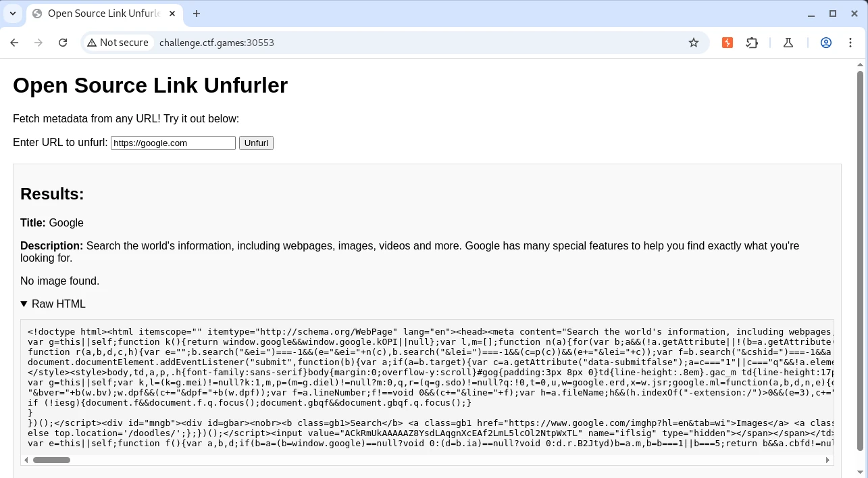The image size is (868, 478).
Task: Open the orange lightning extension icon
Action: point(727,43)
